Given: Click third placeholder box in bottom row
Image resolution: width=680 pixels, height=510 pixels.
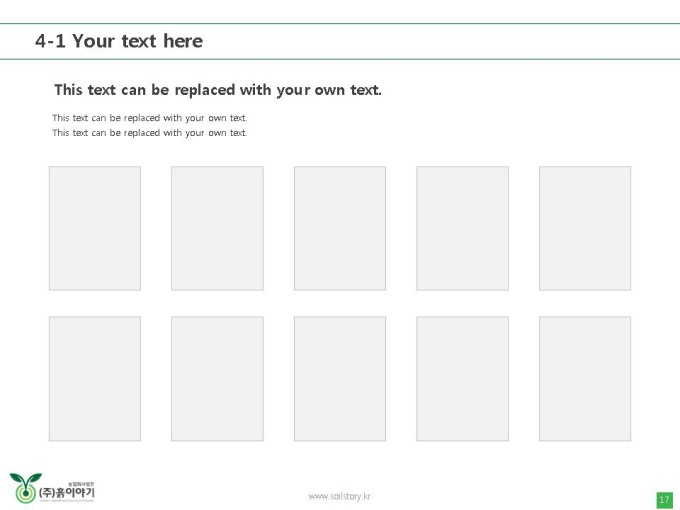Looking at the screenshot, I should 340,379.
